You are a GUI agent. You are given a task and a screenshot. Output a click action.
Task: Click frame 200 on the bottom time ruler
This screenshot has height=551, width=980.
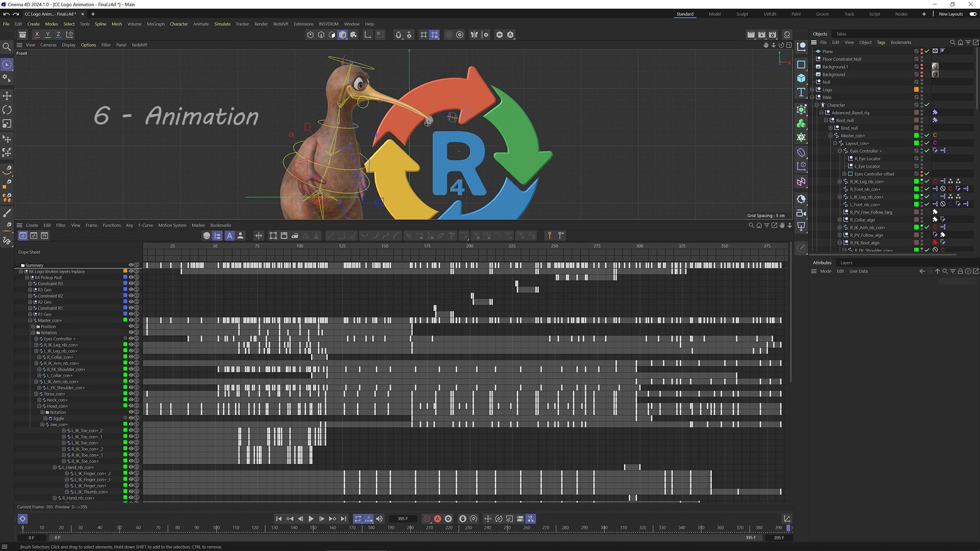tap(410, 528)
